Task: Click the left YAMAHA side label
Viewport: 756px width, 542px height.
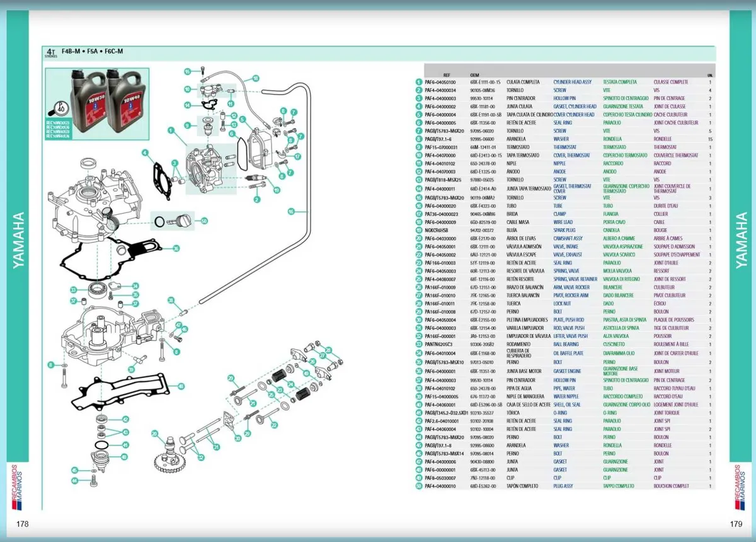Action: coord(18,240)
